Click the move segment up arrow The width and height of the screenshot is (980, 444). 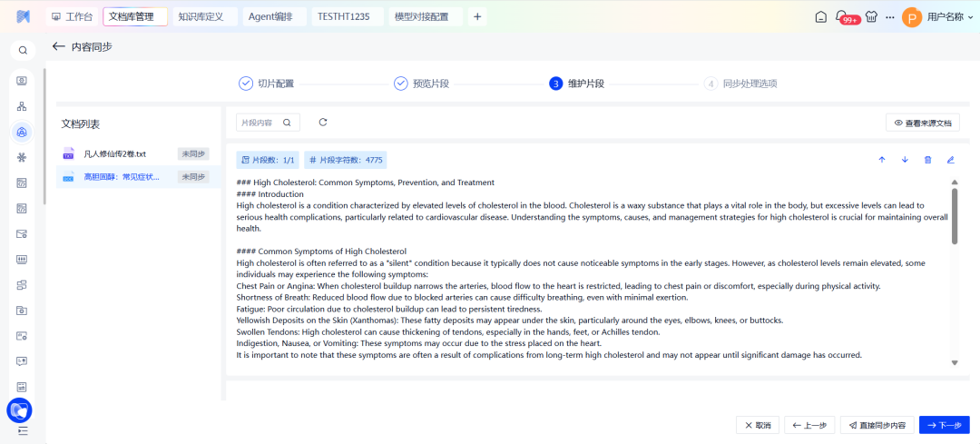(882, 160)
